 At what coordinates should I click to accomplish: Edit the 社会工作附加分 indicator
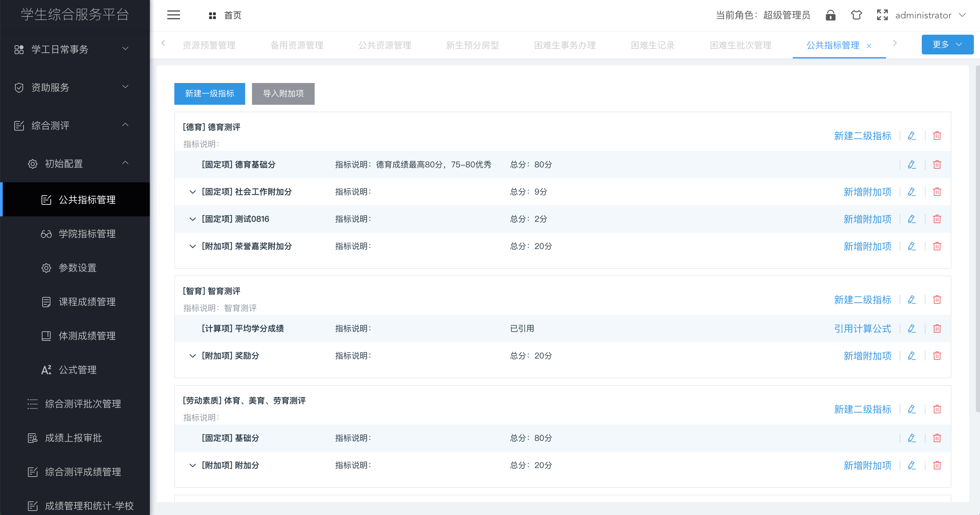click(912, 192)
